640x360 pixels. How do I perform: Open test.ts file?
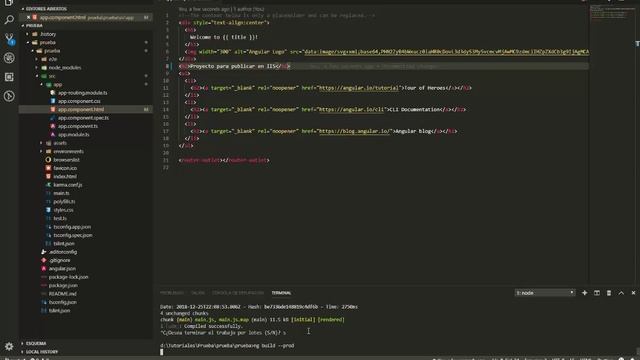tap(60, 218)
